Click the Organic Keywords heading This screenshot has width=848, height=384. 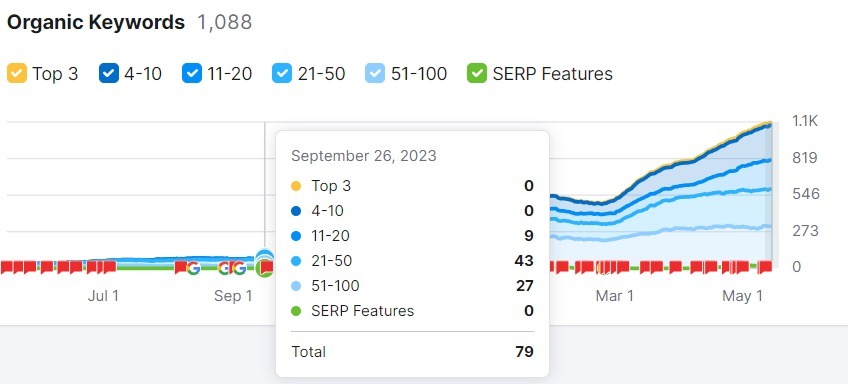(96, 23)
